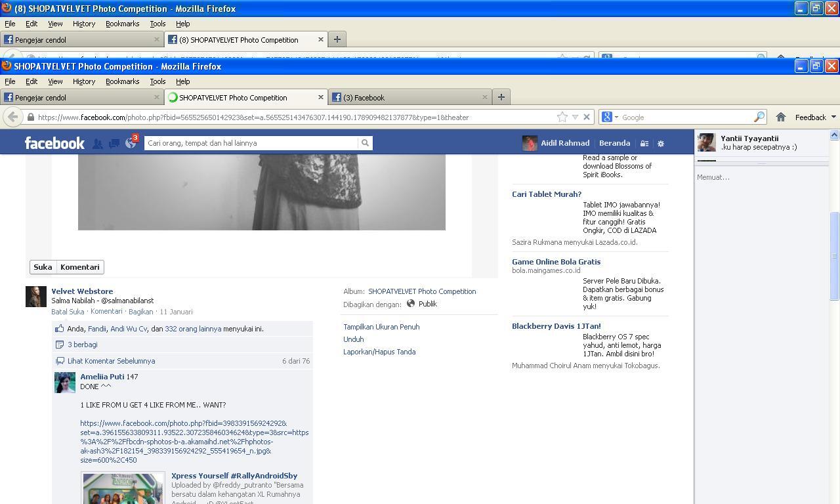
Task: Open the History menu in the front window
Action: pyautogui.click(x=84, y=81)
